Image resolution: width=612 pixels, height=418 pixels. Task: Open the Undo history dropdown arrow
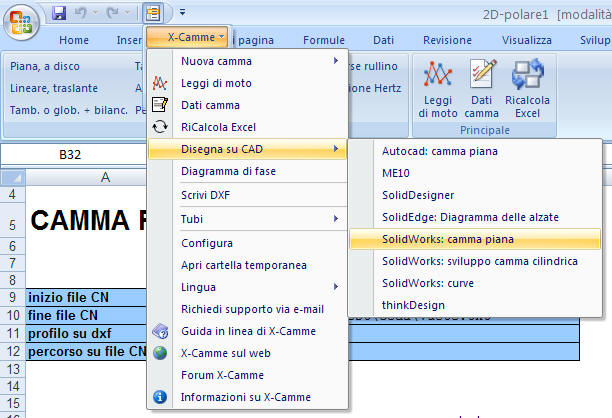(x=95, y=13)
